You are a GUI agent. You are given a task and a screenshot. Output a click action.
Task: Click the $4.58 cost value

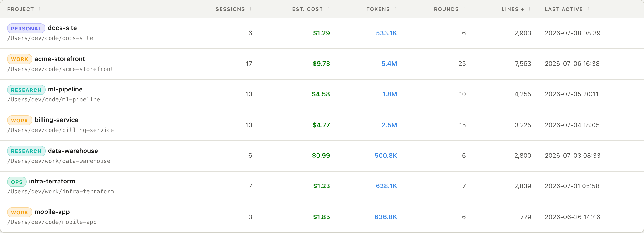(321, 94)
